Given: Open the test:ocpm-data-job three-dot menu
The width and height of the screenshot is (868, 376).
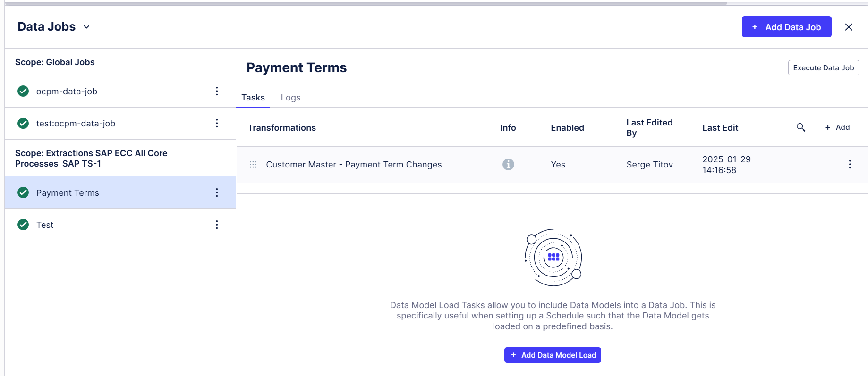Looking at the screenshot, I should (x=217, y=123).
